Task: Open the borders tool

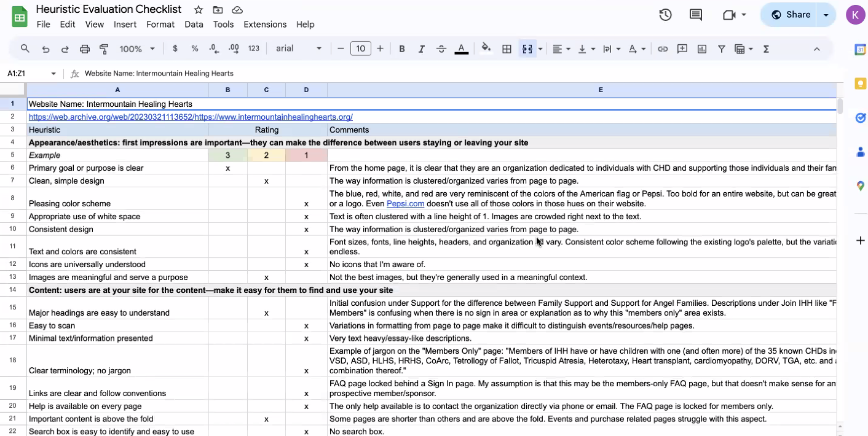Action: click(507, 49)
